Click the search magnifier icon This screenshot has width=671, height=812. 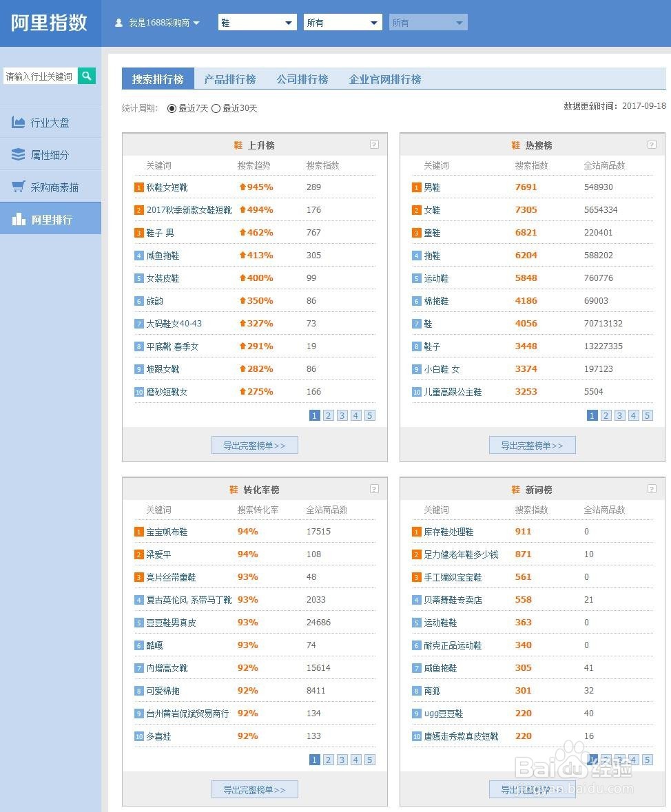[x=87, y=76]
